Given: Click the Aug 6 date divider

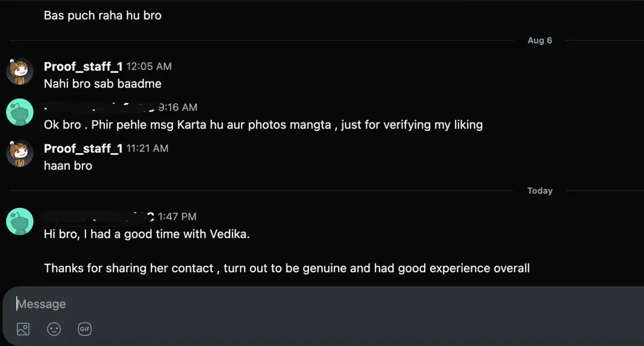Looking at the screenshot, I should (x=540, y=40).
